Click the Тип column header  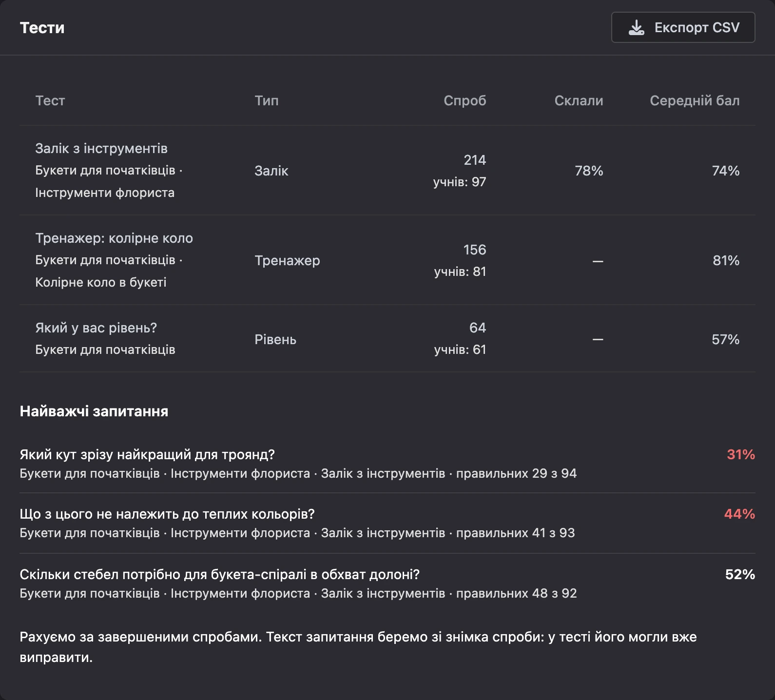[267, 100]
